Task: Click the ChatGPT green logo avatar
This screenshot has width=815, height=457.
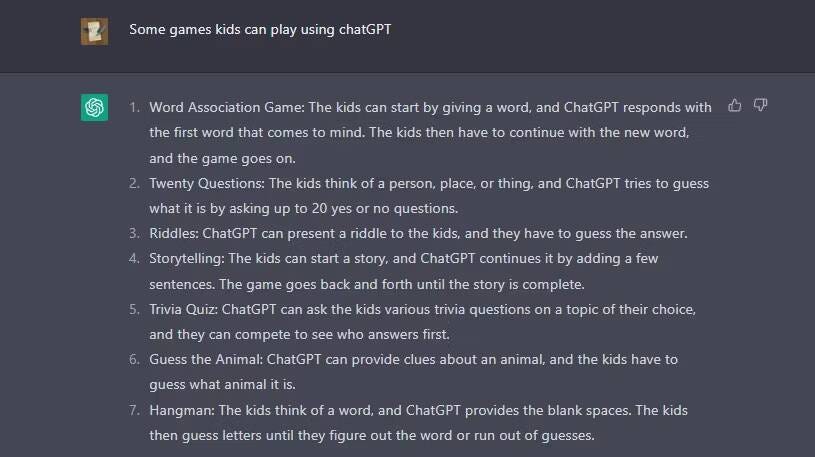Action: pos(95,108)
